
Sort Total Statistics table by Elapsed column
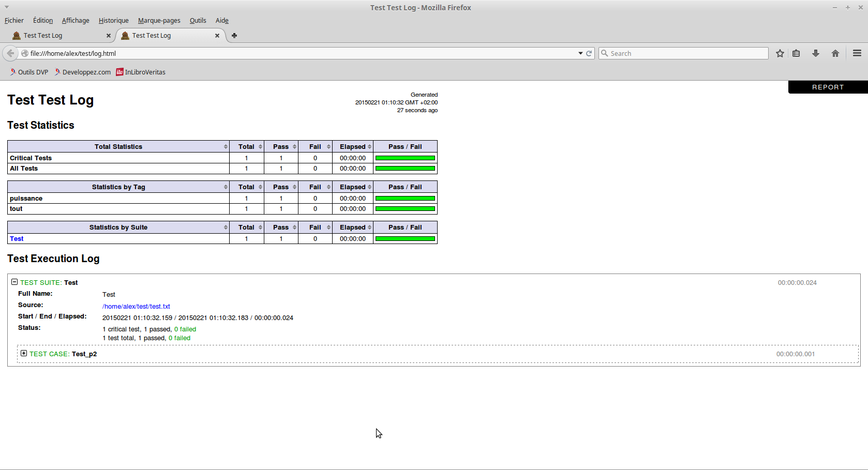point(353,147)
